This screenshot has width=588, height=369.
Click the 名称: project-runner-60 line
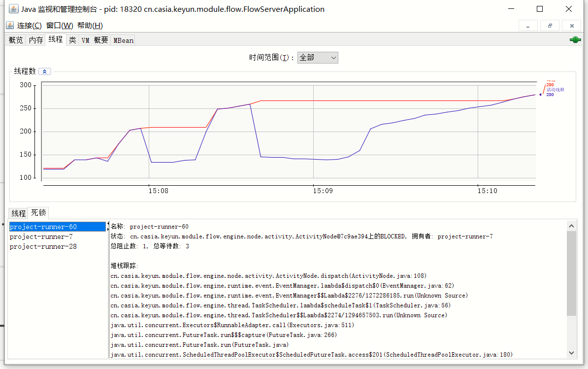tap(150, 227)
